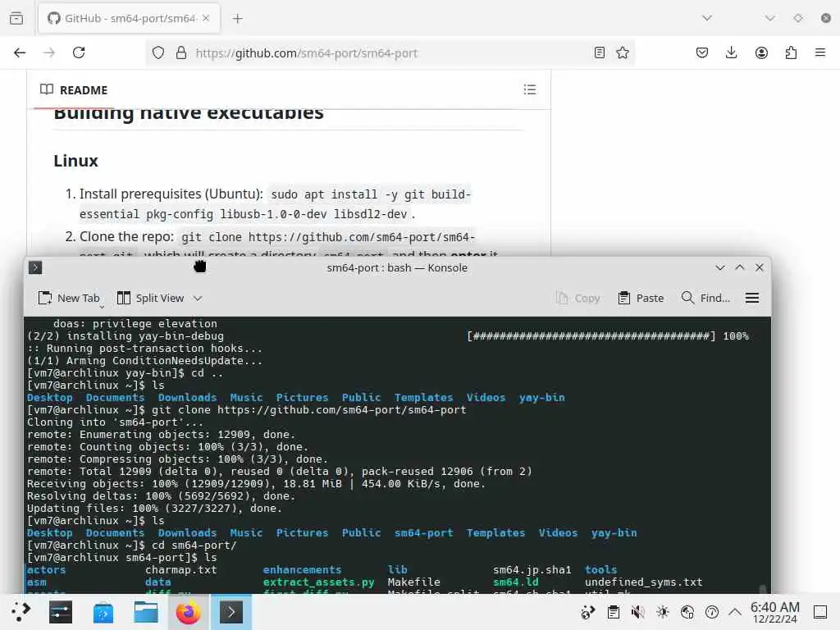Image resolution: width=840 pixels, height=630 pixels.
Task: Expand hidden system tray icons
Action: [x=735, y=611]
